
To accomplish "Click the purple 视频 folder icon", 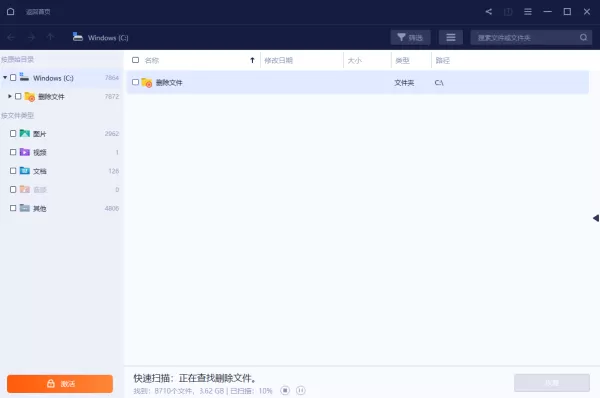I will [x=25, y=152].
